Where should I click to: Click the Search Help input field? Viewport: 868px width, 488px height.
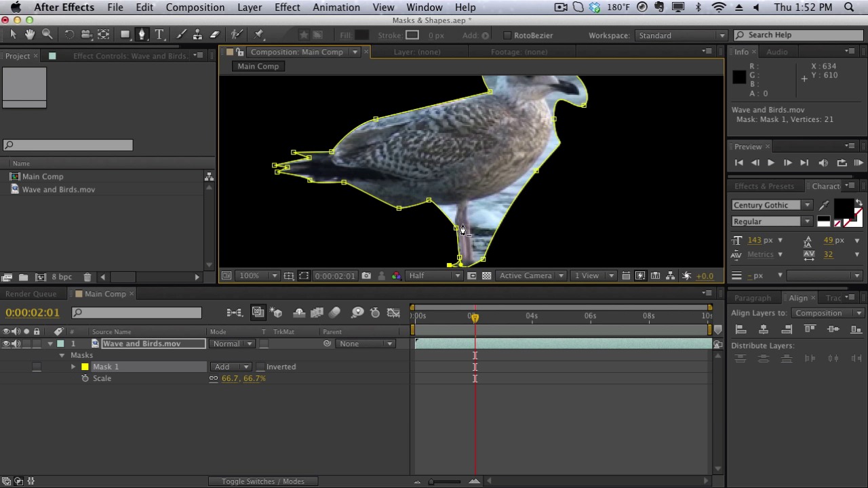(x=800, y=35)
